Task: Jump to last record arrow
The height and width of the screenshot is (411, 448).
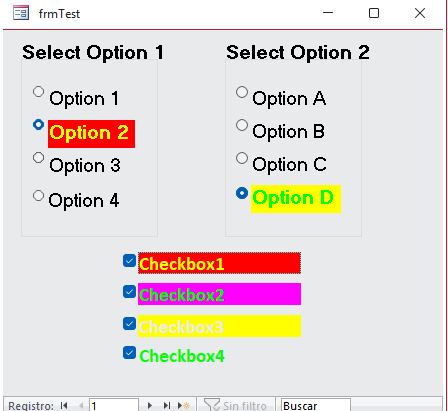Action: pos(167,406)
